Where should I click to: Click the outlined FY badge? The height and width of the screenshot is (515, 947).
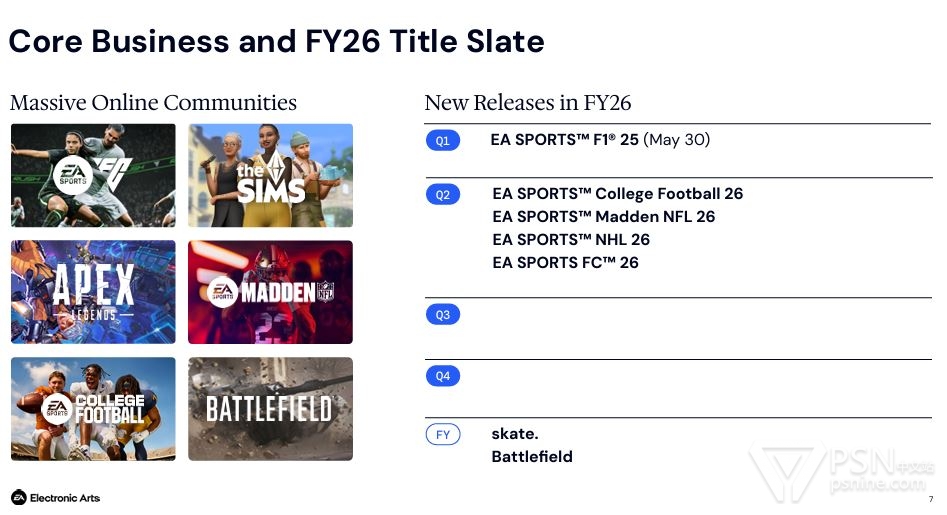click(443, 435)
